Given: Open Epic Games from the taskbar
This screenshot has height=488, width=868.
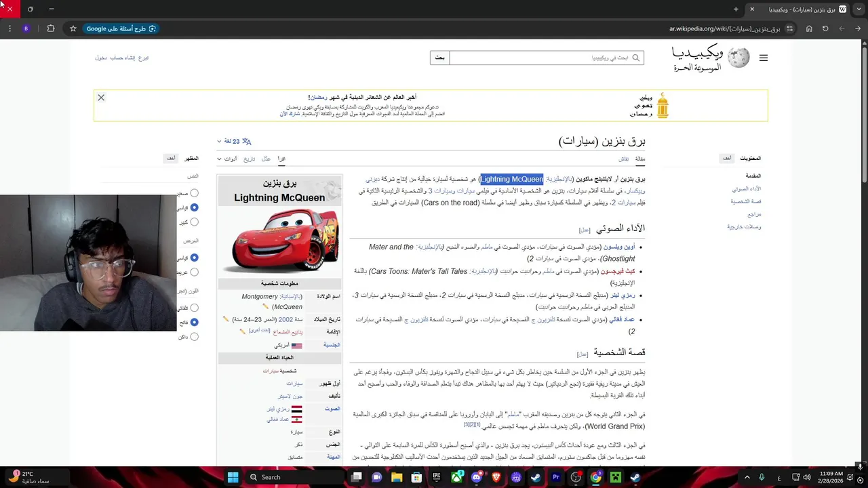Looking at the screenshot, I should point(437,477).
